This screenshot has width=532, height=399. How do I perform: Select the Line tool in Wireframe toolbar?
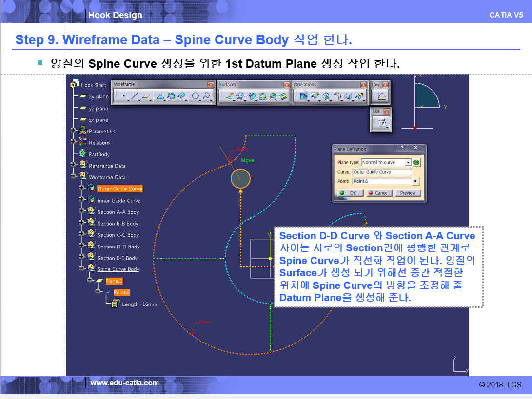coord(135,96)
